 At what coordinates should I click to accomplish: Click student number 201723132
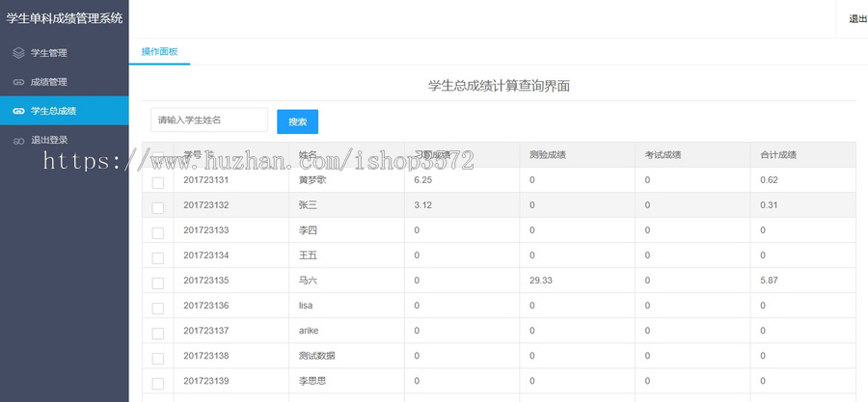[206, 205]
